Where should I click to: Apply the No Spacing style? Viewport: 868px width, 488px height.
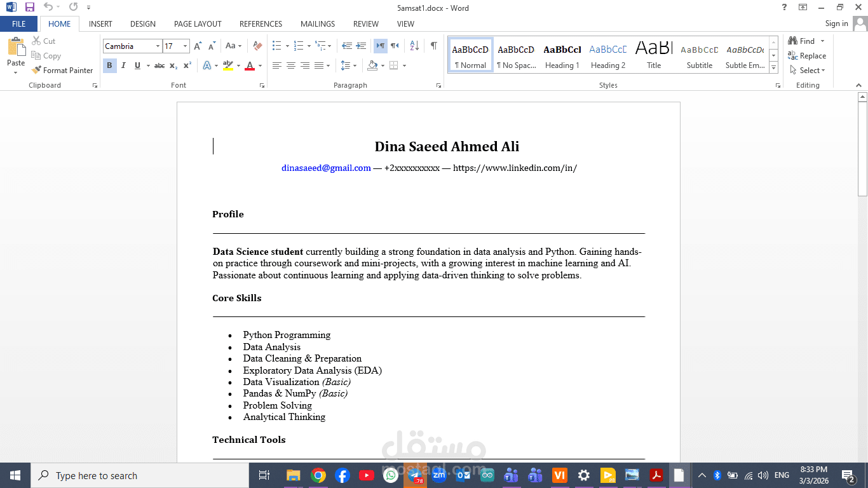pyautogui.click(x=516, y=55)
